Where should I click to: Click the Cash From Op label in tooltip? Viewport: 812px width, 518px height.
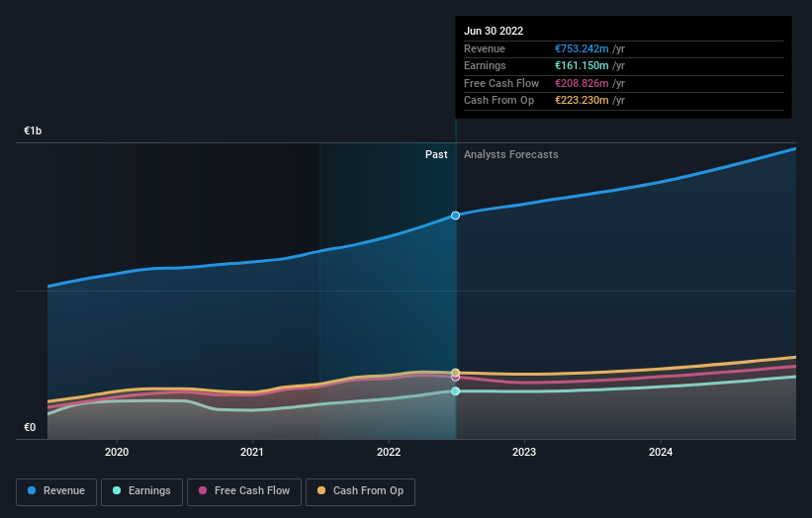click(x=498, y=101)
